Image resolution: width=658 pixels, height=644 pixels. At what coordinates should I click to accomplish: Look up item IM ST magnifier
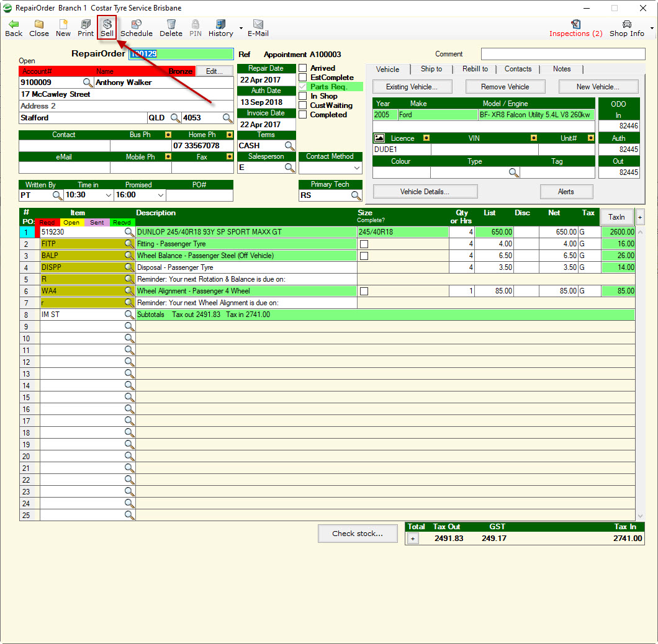click(129, 314)
